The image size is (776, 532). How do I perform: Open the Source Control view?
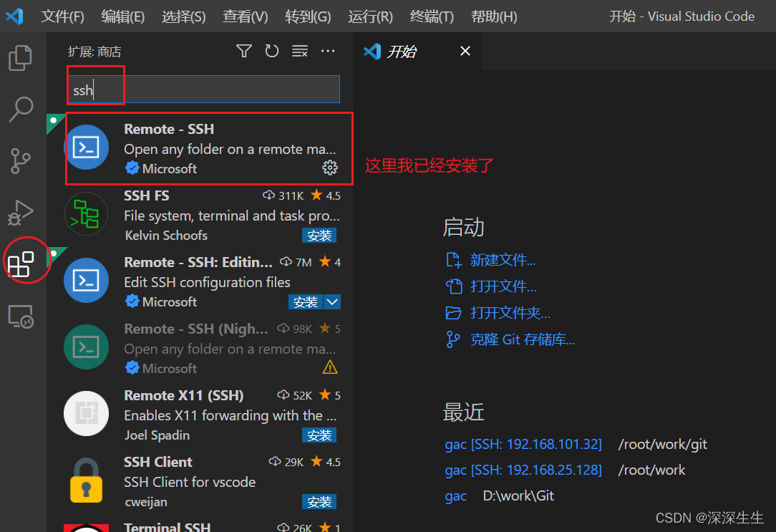(20, 161)
